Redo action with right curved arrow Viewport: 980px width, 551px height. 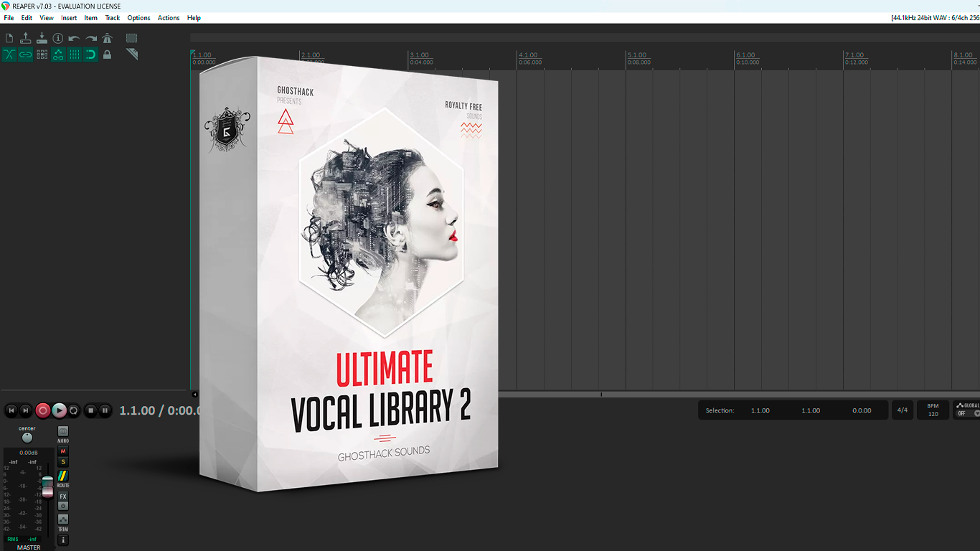click(x=91, y=38)
